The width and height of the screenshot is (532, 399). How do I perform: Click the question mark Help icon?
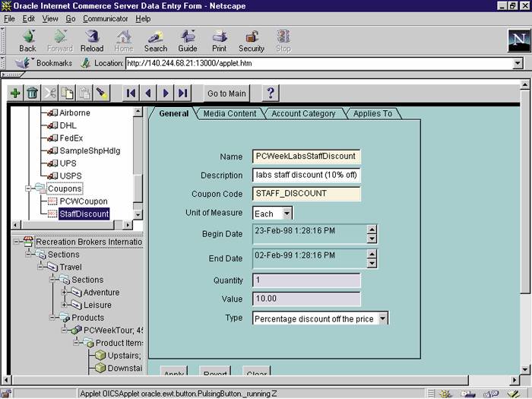(x=271, y=93)
